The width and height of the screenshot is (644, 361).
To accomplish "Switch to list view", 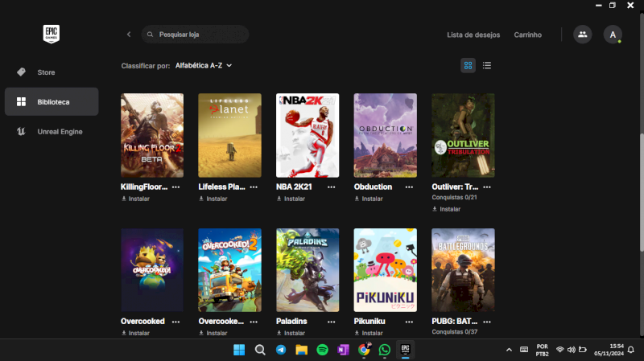I will tap(487, 65).
